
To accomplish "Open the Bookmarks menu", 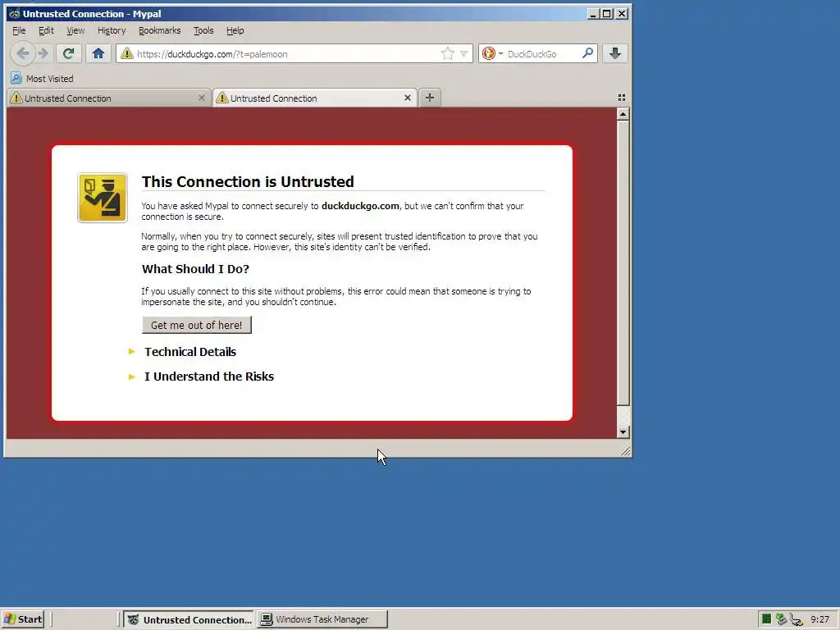I will click(x=160, y=30).
